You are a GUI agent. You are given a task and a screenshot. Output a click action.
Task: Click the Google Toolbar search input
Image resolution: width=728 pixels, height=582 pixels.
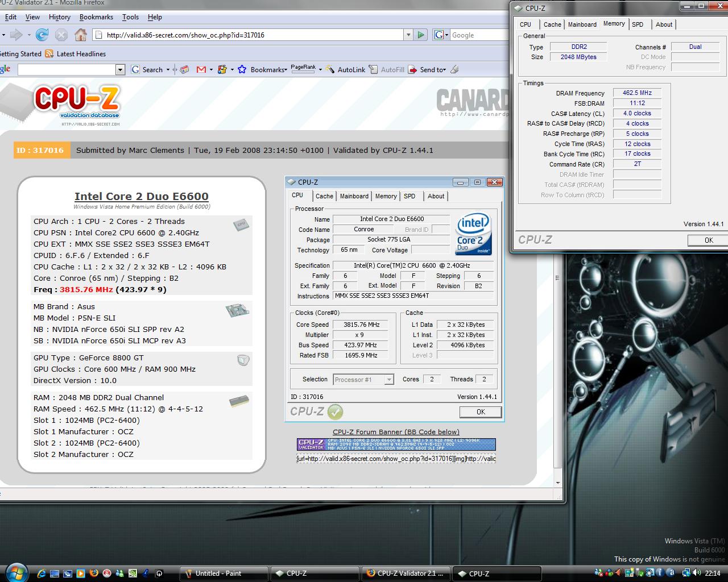(x=67, y=69)
